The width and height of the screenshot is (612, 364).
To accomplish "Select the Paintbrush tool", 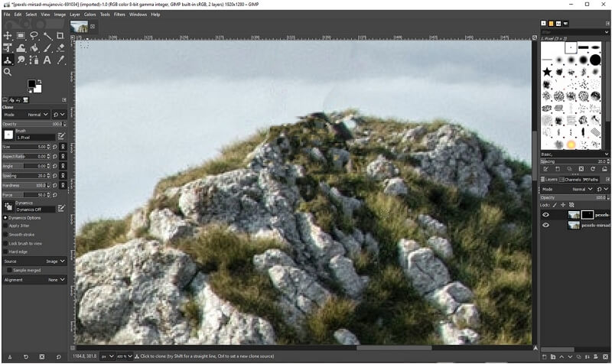I will [47, 48].
